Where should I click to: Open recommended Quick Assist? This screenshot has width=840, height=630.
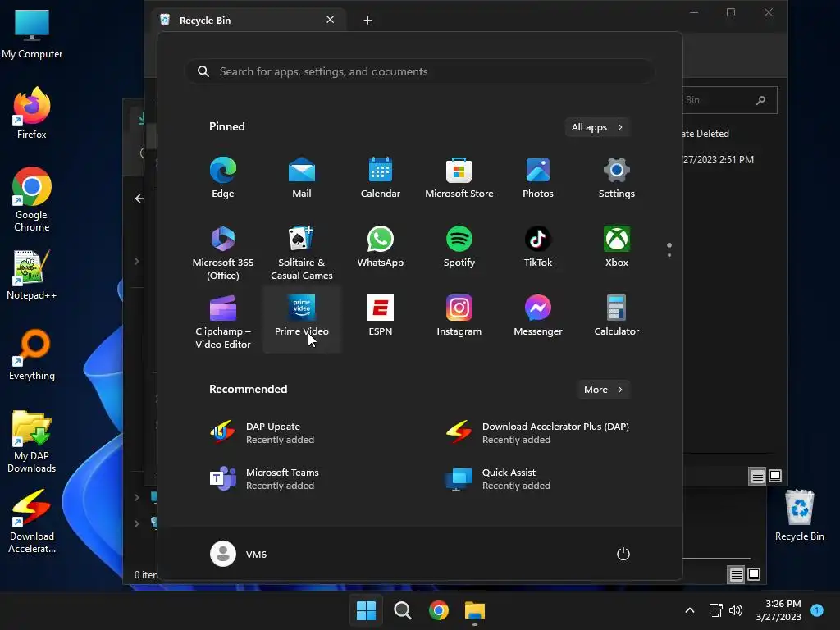(538, 479)
